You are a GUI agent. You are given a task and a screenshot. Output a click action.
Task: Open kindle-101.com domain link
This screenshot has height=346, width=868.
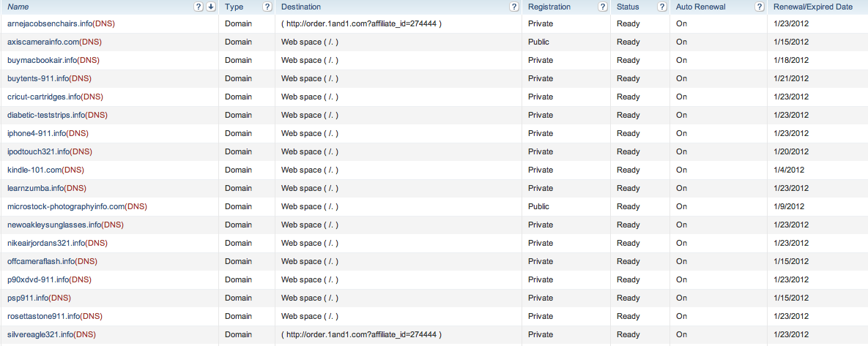(x=34, y=170)
